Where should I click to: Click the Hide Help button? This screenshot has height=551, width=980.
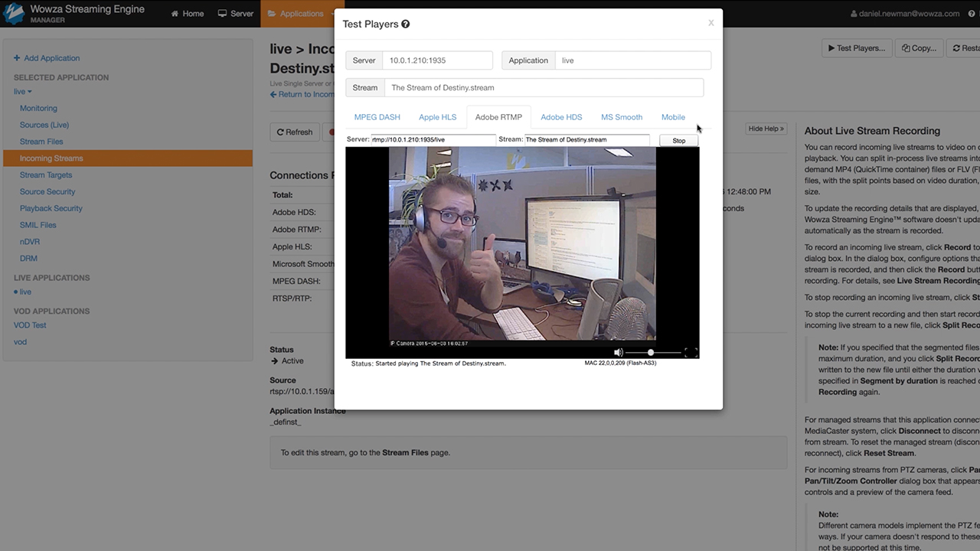[766, 129]
